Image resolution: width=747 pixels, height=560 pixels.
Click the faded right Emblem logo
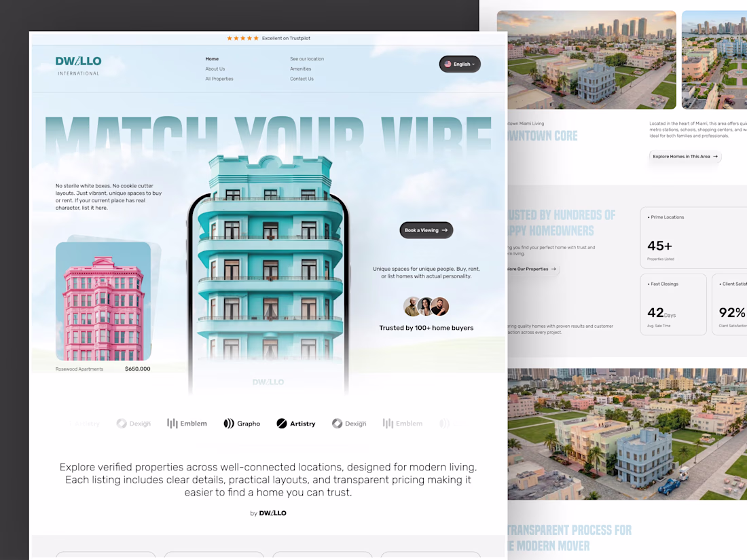(403, 424)
